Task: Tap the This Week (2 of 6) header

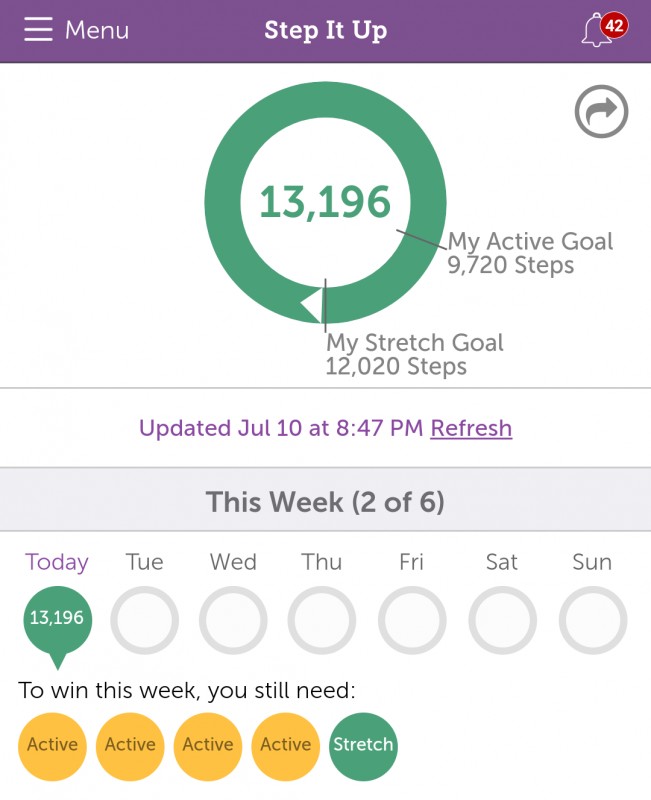Action: 325,502
